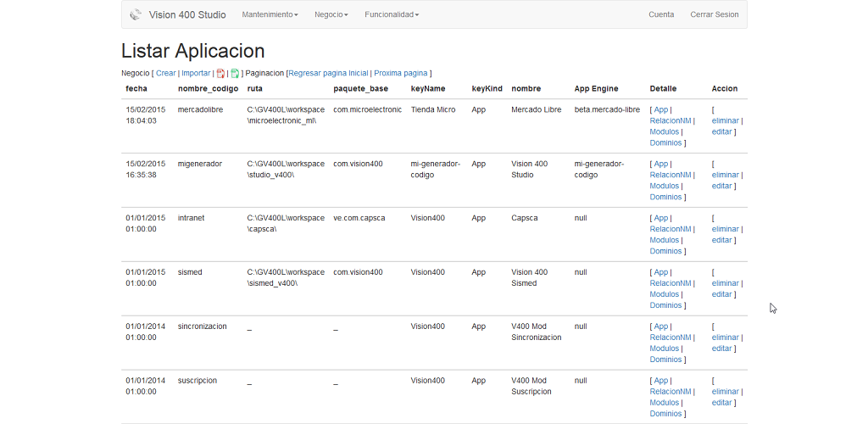Go to Proxima pagina
This screenshot has width=868, height=424.
[x=401, y=74]
